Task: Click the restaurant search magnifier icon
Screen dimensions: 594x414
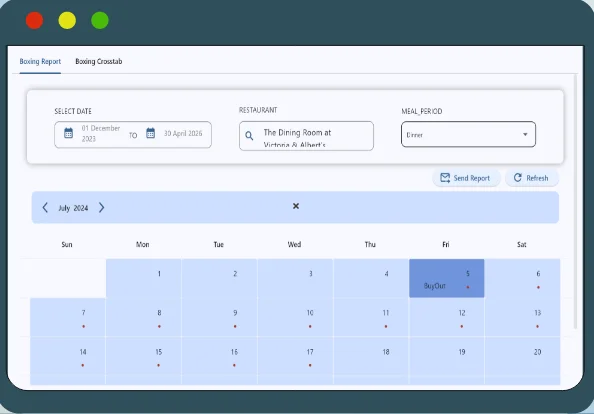Action: point(249,136)
